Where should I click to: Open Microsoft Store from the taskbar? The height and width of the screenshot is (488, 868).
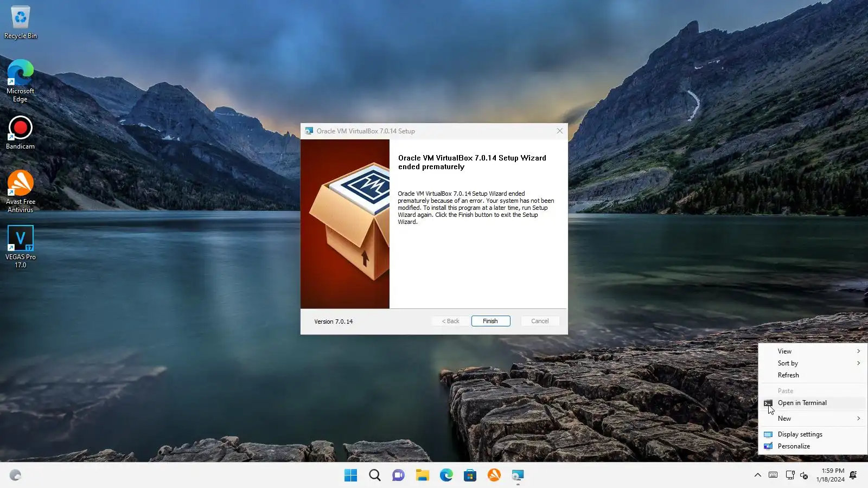470,476
